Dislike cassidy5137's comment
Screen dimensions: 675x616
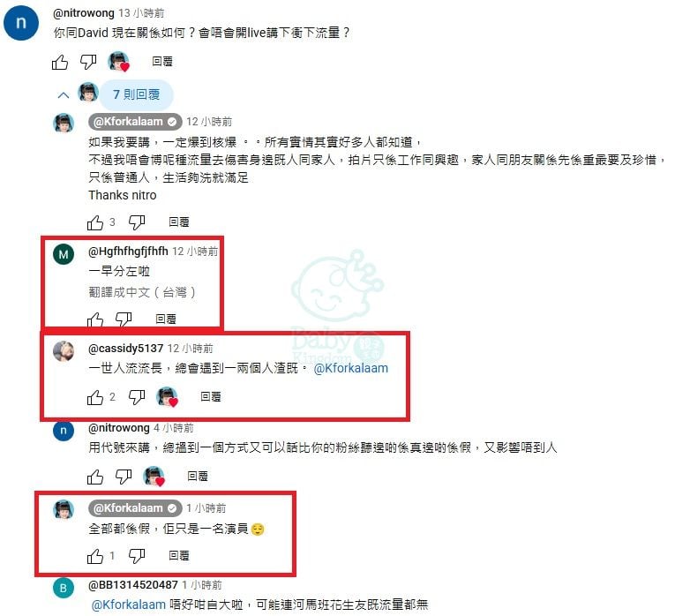137,397
